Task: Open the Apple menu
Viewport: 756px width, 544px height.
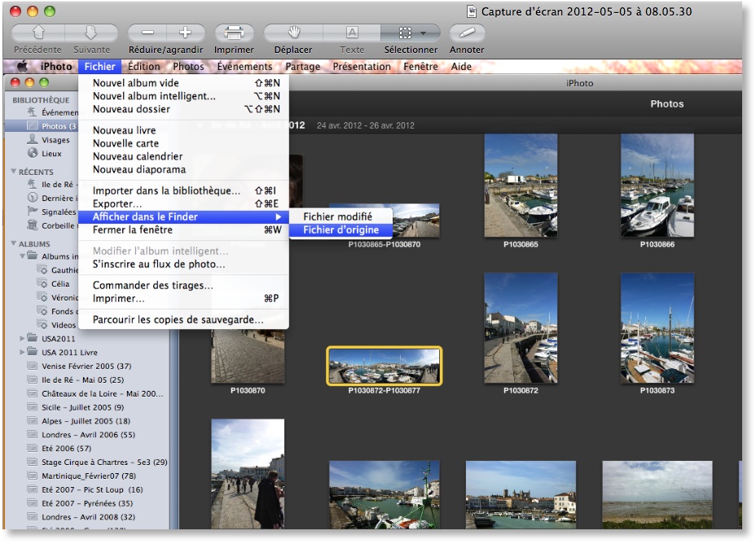Action: pyautogui.click(x=22, y=67)
